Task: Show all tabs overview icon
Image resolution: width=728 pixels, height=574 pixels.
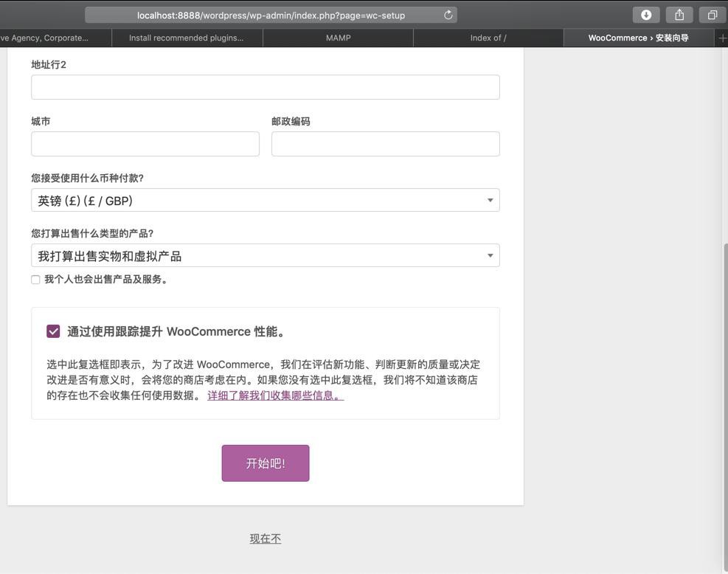Action: (713, 15)
